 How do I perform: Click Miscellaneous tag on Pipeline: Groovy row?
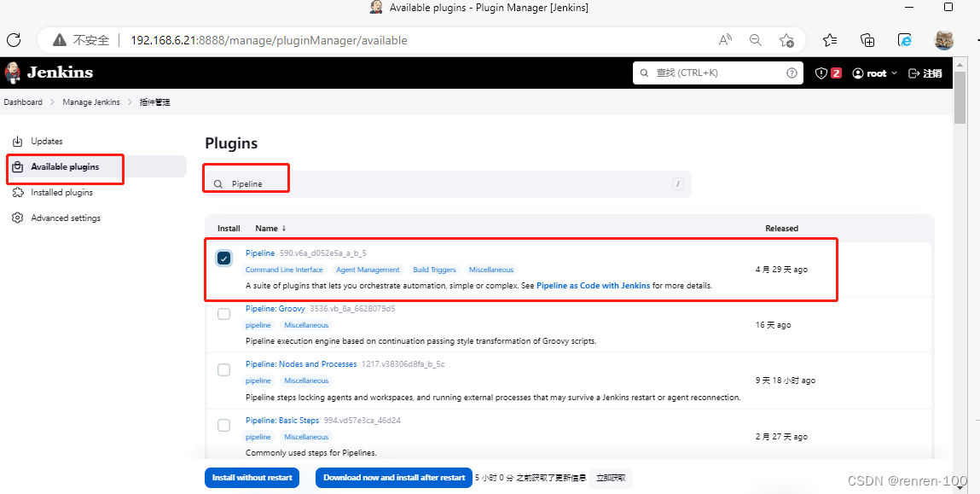tap(306, 325)
